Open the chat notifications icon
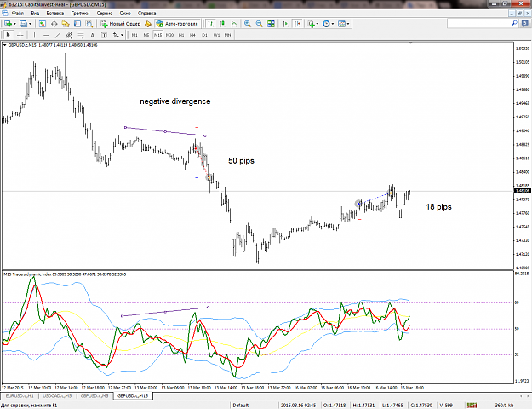The image size is (532, 409). 525,24
